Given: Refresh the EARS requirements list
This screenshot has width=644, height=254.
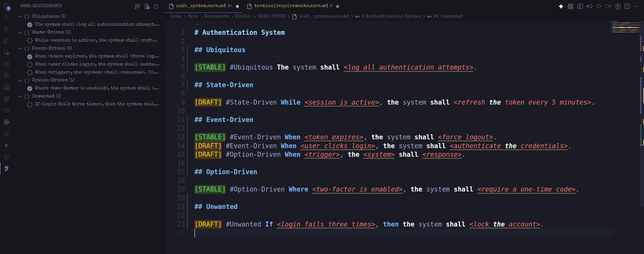Looking at the screenshot, I should click(156, 6).
